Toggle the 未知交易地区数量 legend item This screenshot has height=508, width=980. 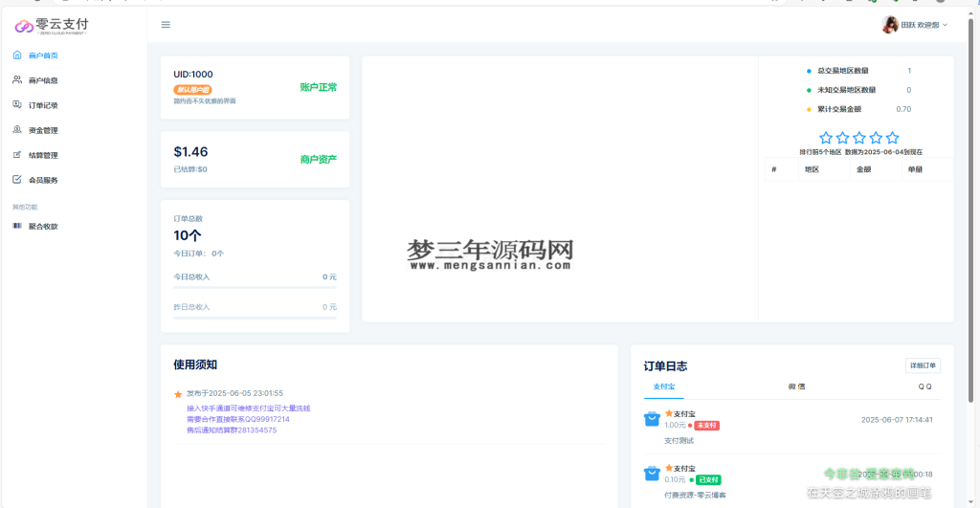[x=841, y=90]
